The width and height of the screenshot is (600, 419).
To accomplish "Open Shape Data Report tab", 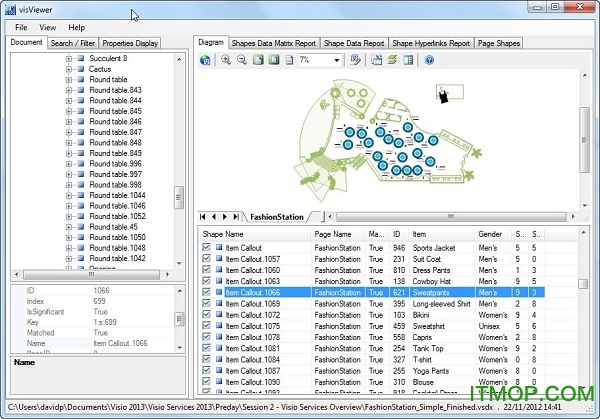I will pyautogui.click(x=354, y=43).
